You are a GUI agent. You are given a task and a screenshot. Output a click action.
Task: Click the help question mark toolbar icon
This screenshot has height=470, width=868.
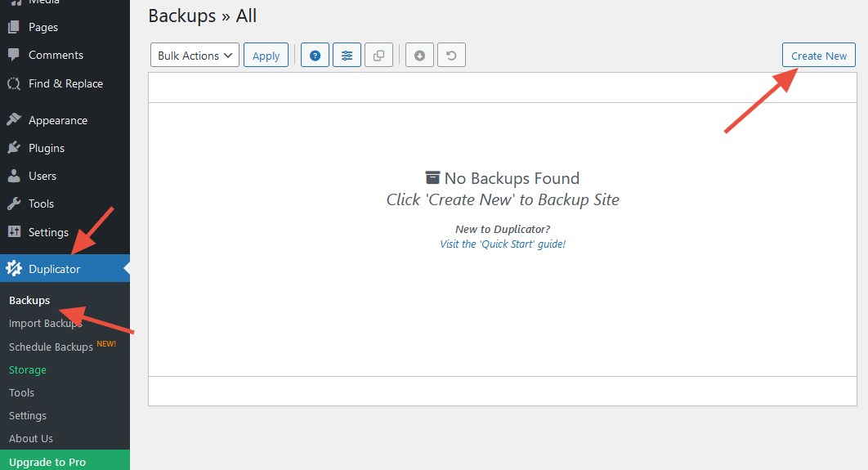315,56
